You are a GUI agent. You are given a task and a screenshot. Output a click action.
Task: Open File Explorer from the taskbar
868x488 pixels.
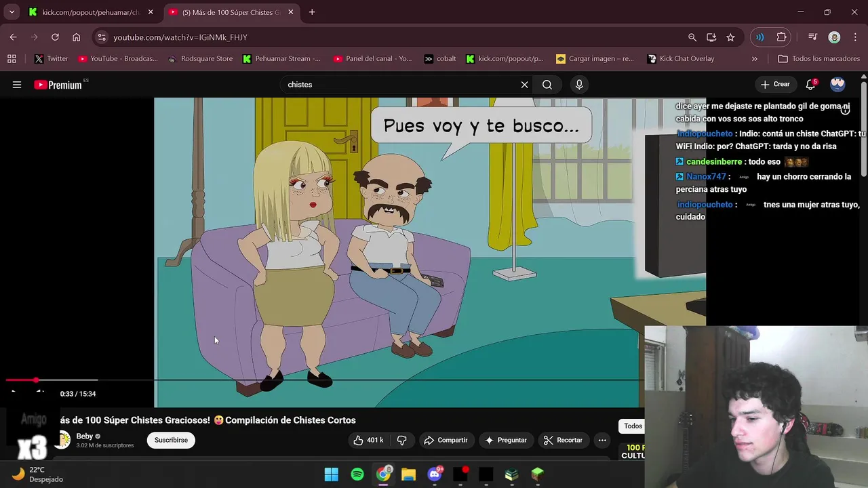click(x=408, y=474)
